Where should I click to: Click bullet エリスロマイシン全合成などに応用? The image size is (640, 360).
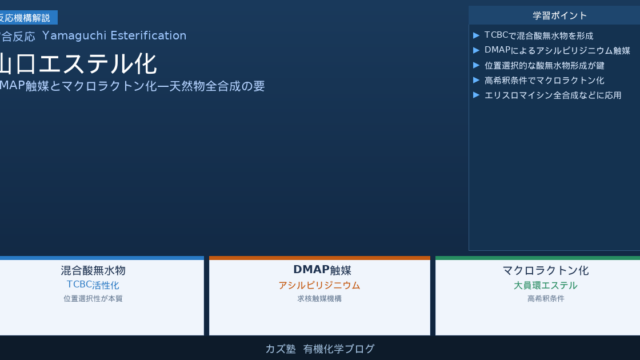pos(553,96)
